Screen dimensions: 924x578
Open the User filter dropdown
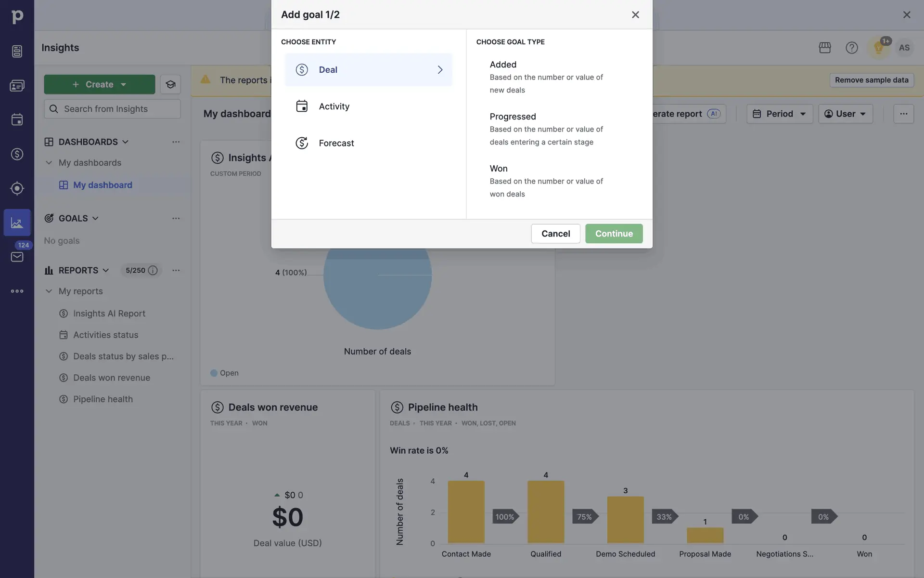tap(845, 114)
